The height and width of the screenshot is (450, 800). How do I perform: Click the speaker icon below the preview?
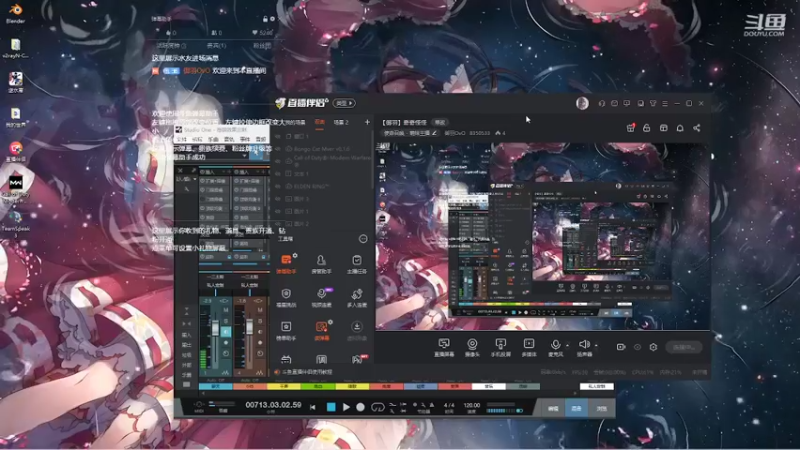click(x=584, y=344)
